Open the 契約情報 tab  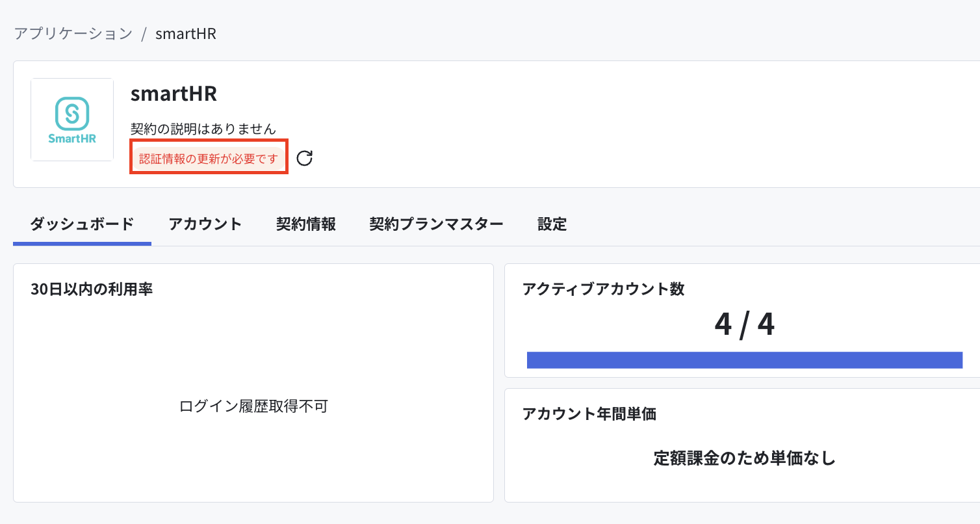coord(306,224)
